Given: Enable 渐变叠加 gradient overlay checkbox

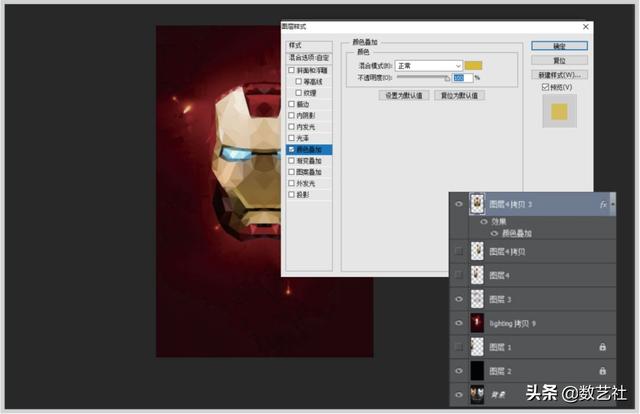Looking at the screenshot, I should click(x=291, y=161).
